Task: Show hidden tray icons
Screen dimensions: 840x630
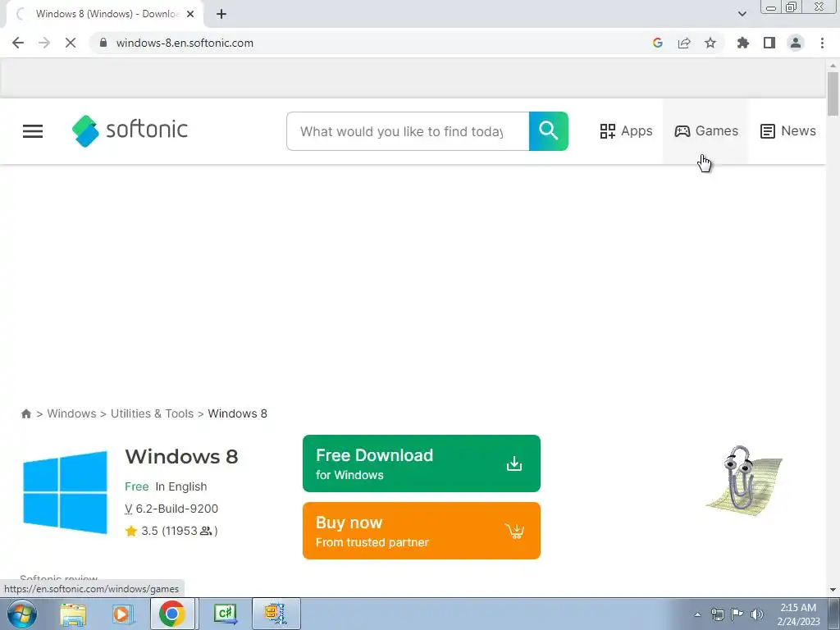Action: 697,614
